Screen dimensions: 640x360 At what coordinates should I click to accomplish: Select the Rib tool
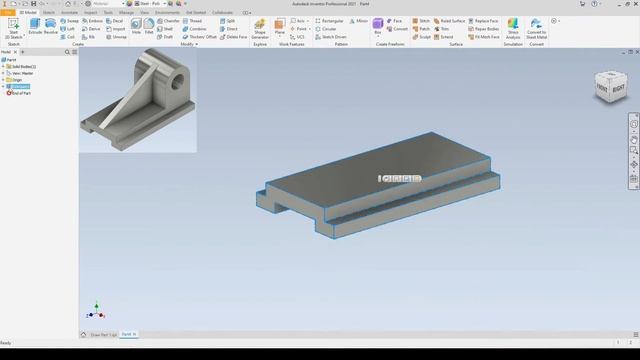coord(89,37)
